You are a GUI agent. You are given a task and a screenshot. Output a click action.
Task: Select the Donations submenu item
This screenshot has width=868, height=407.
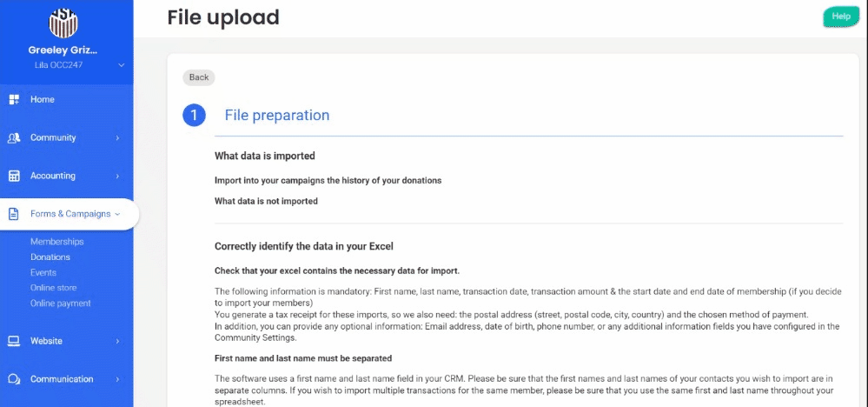[x=50, y=257]
